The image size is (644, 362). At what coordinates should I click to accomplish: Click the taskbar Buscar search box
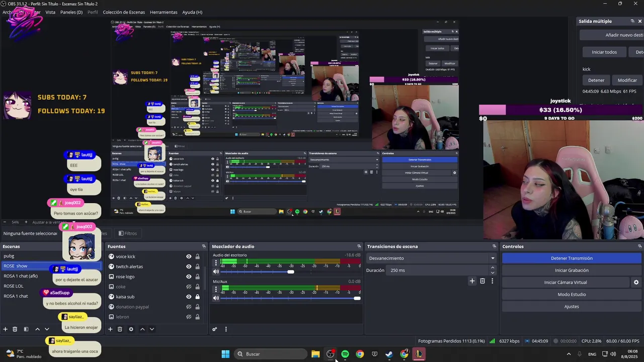pos(271,354)
